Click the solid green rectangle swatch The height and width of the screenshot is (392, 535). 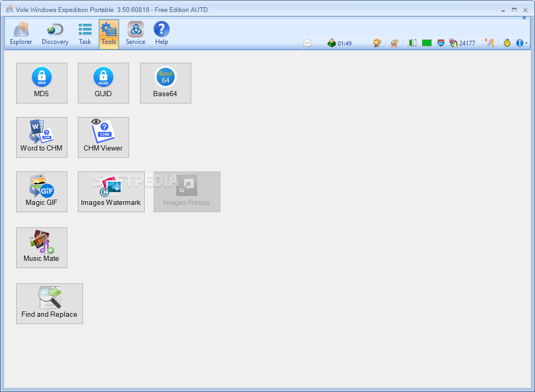[426, 43]
